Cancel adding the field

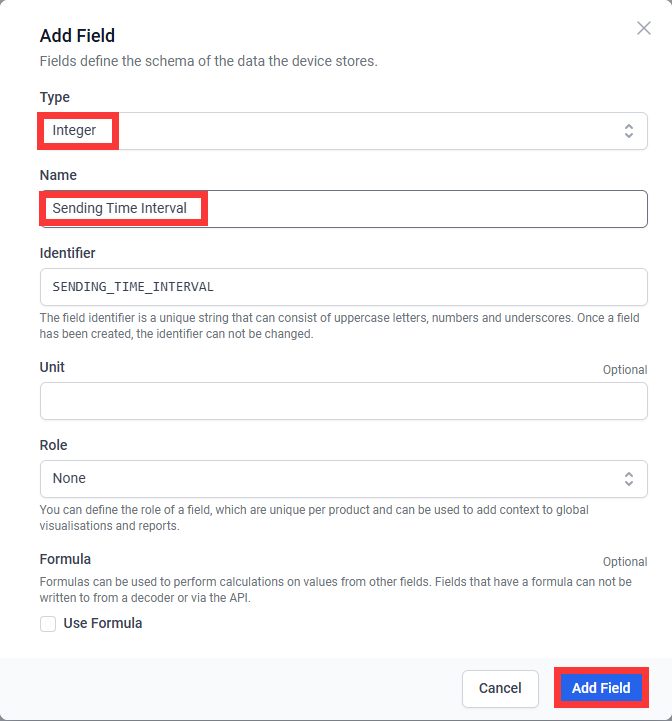[x=500, y=688]
